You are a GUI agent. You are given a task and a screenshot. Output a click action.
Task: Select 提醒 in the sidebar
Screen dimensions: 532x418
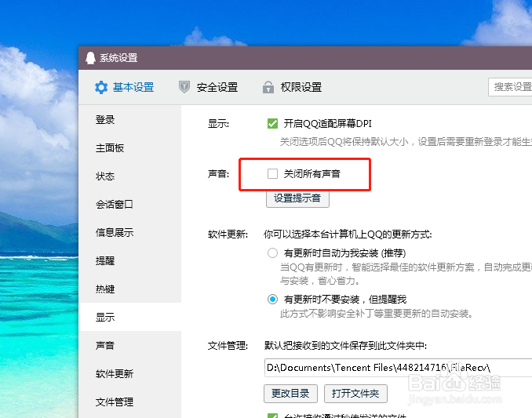coord(130,260)
